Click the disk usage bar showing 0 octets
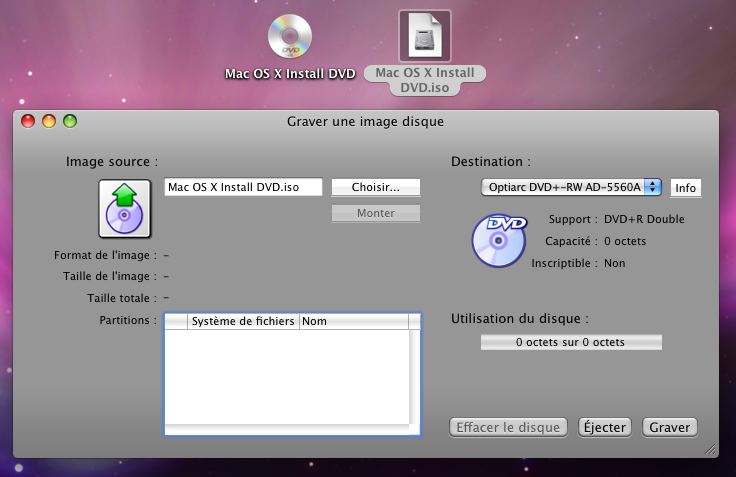Image resolution: width=736 pixels, height=477 pixels. tap(571, 342)
